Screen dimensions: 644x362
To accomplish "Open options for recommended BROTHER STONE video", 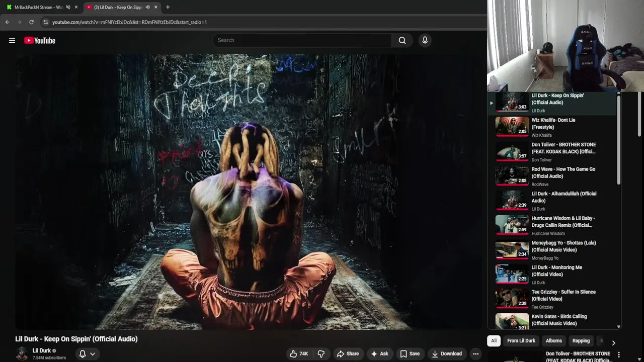I will pyautogui.click(x=619, y=355).
